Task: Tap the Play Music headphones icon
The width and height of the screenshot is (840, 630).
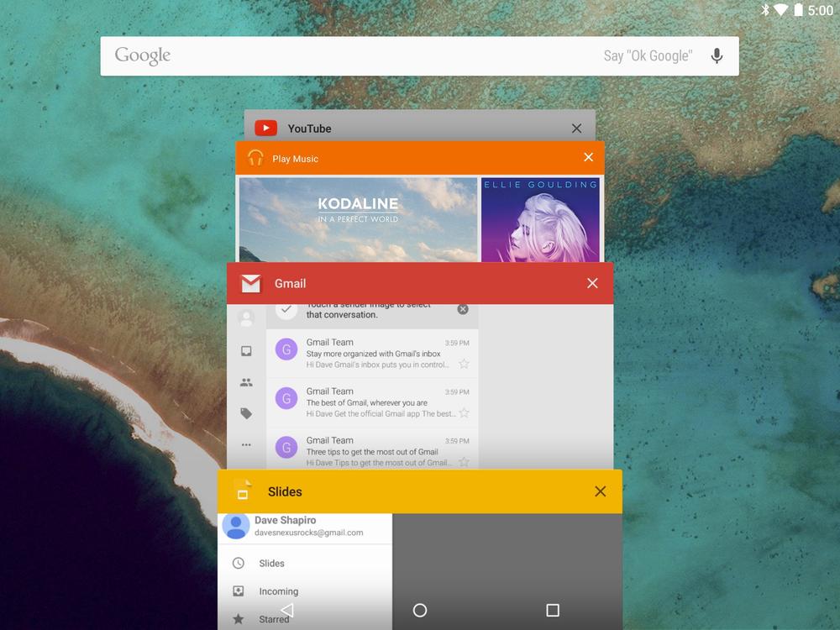Action: pos(255,158)
